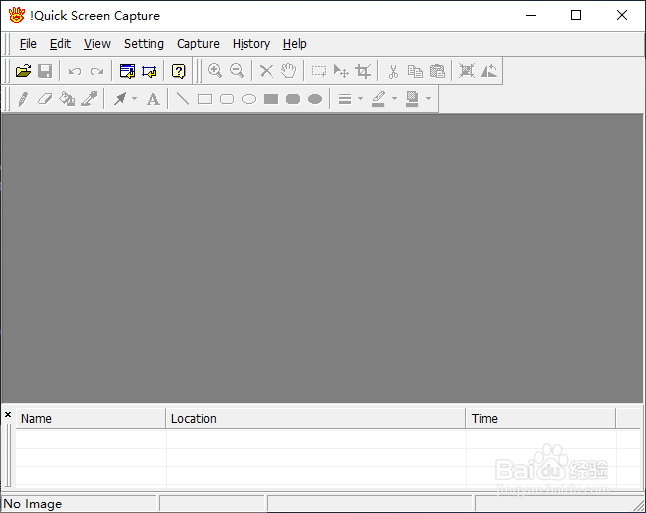Click the Quick Screen Capture title bar icon

[17, 15]
